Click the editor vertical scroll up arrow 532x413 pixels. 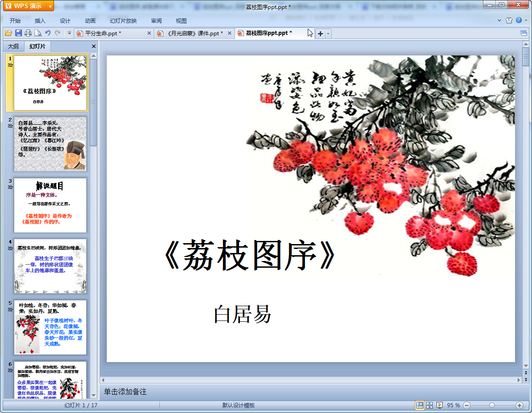526,44
